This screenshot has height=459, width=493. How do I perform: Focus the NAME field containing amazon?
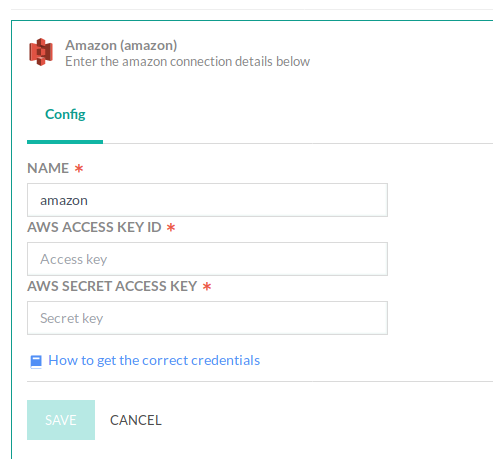click(x=207, y=200)
